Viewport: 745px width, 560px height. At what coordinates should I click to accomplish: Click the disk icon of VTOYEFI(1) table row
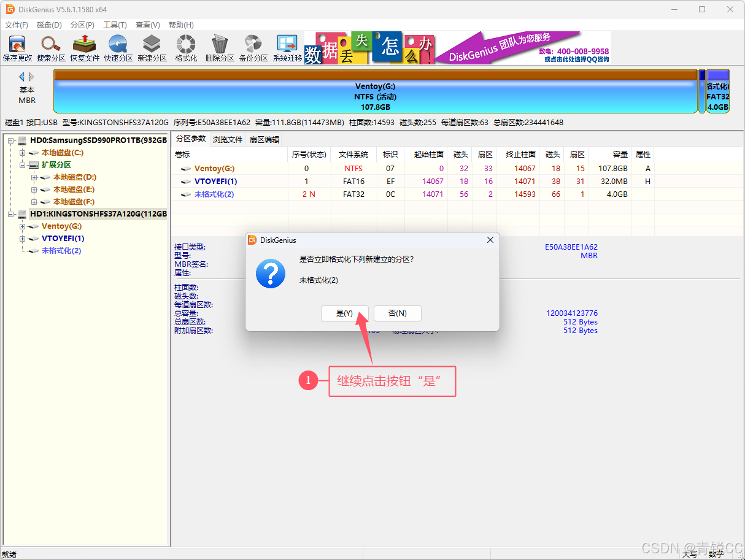pos(186,182)
